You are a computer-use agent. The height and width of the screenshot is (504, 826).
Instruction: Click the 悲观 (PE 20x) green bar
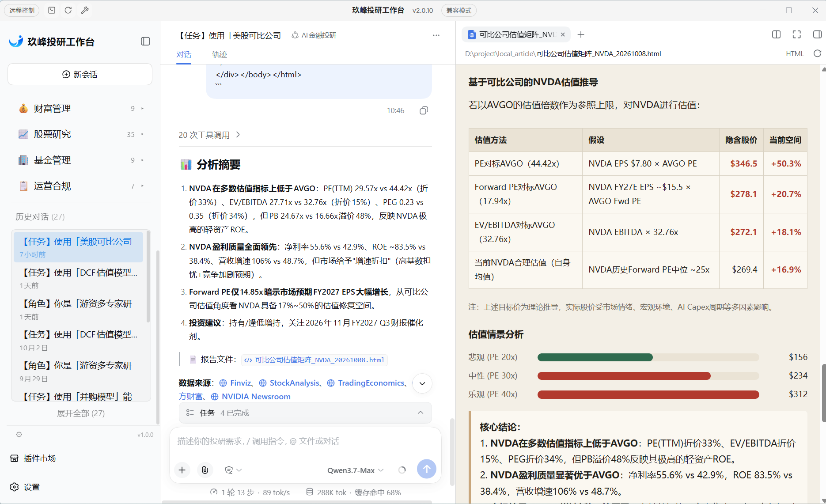point(595,357)
